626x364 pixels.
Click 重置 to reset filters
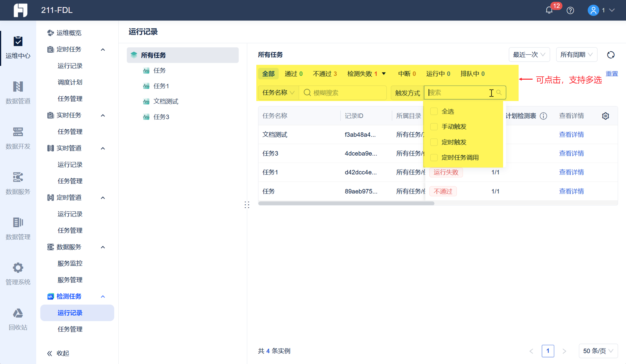(x=612, y=74)
